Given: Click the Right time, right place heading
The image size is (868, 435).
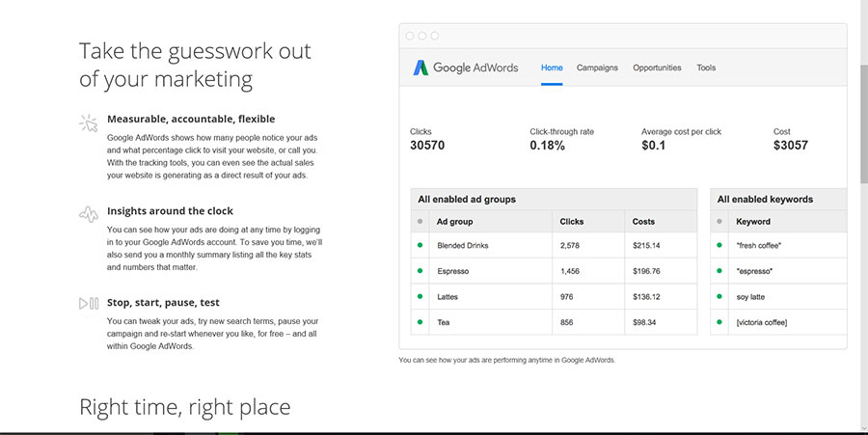Looking at the screenshot, I should tap(185, 407).
